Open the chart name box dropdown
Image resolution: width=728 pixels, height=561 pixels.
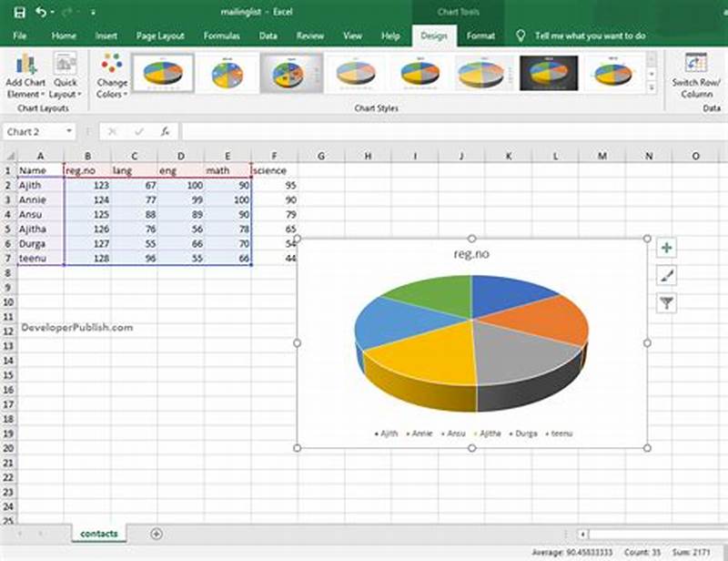pyautogui.click(x=69, y=130)
